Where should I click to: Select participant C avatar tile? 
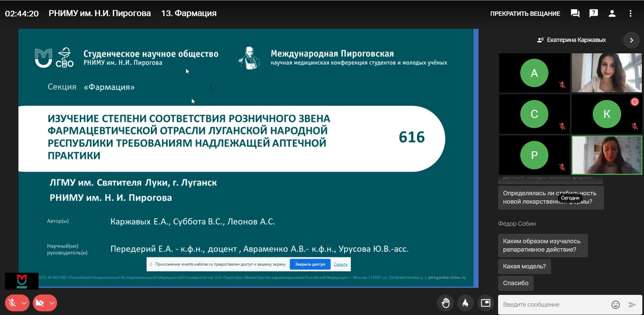(x=534, y=114)
